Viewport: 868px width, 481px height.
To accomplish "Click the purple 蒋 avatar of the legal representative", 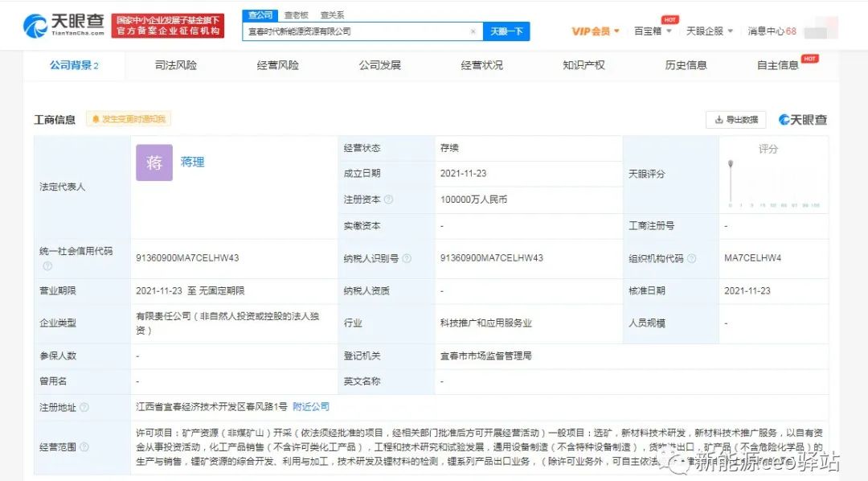I will 154,162.
